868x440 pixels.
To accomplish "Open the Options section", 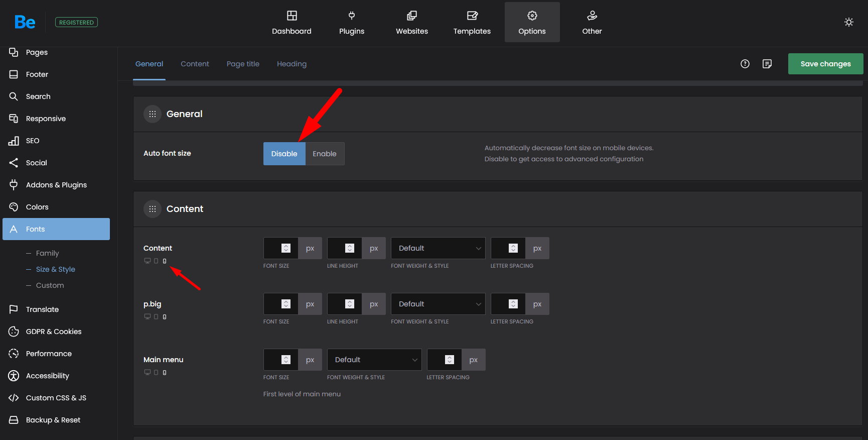I will pyautogui.click(x=532, y=23).
